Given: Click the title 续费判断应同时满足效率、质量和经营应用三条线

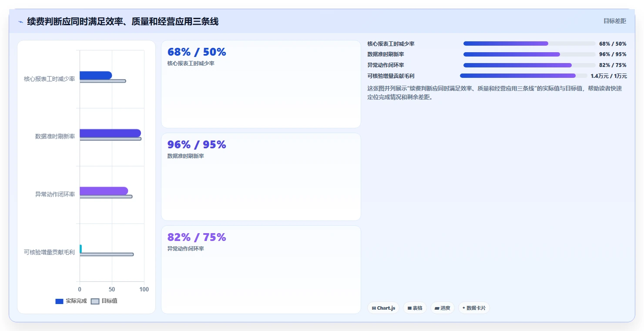Looking at the screenshot, I should pyautogui.click(x=123, y=21).
